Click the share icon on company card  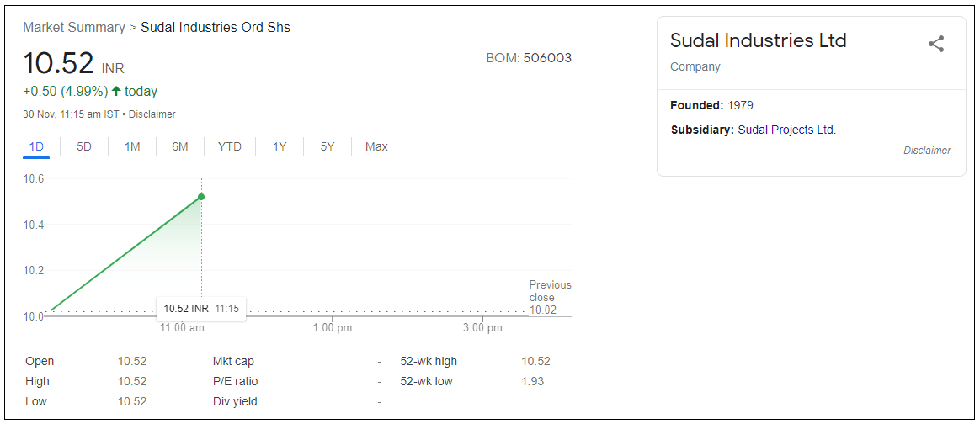935,44
